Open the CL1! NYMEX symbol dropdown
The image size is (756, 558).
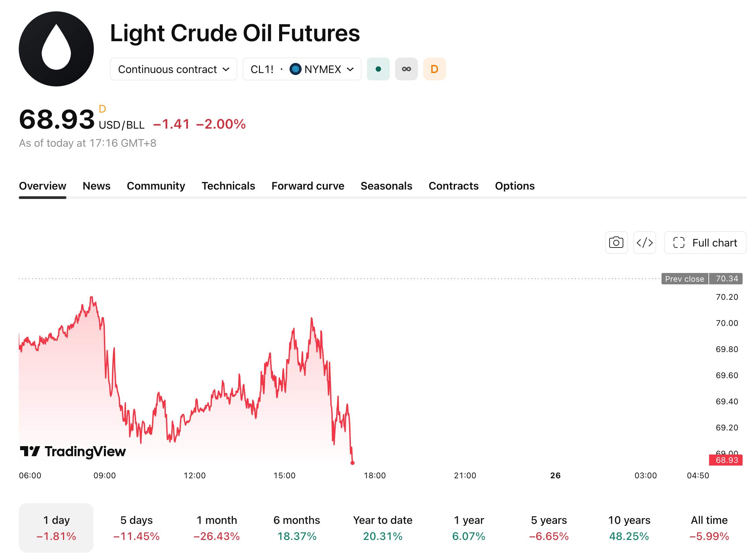[303, 69]
